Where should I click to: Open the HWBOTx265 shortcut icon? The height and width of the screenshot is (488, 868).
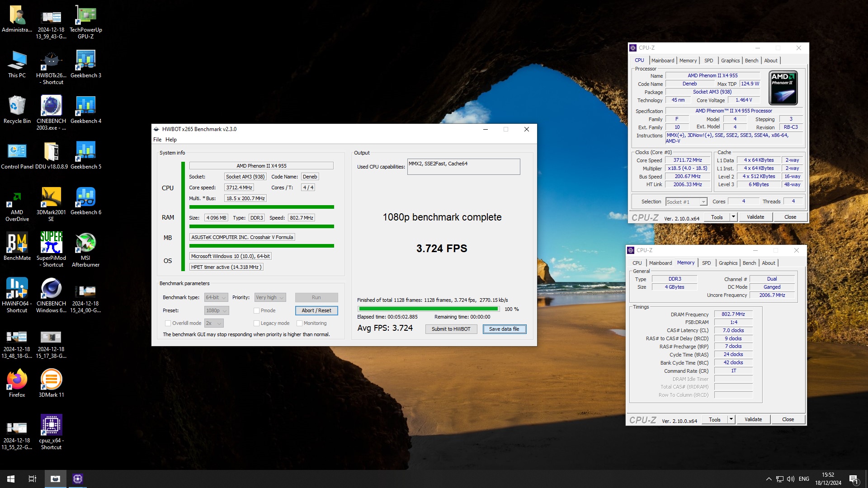click(51, 67)
